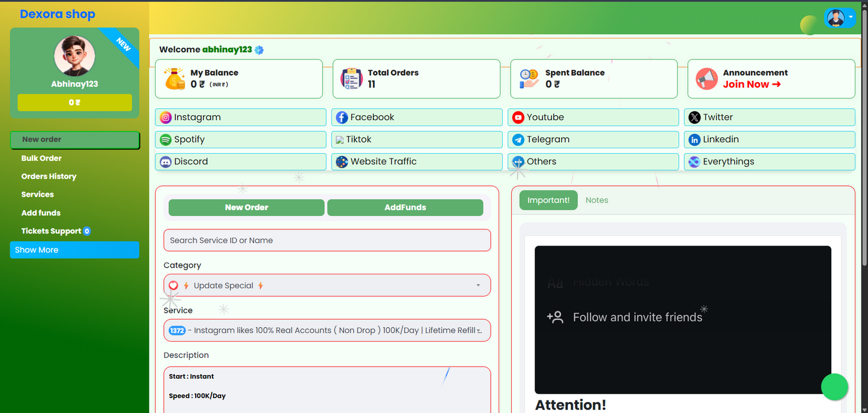Click the Dexora shop logo title
The width and height of the screenshot is (868, 413).
tap(58, 14)
